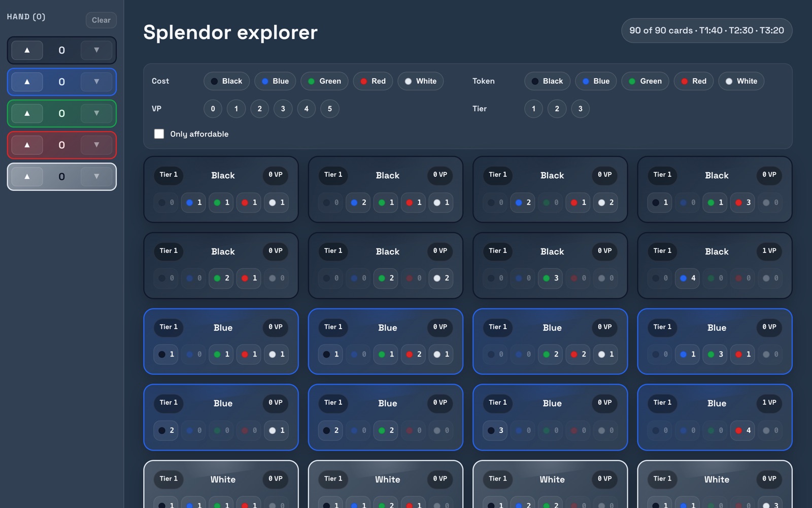Open Blue card costing 2 black 2 green

386,418
